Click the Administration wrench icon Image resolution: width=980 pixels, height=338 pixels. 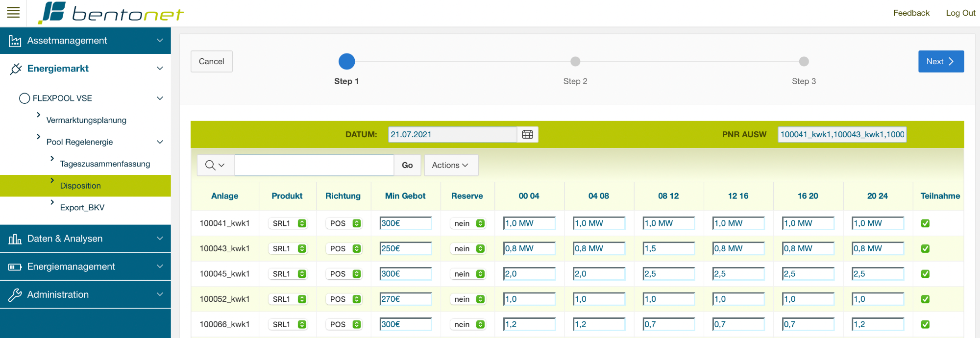tap(15, 295)
